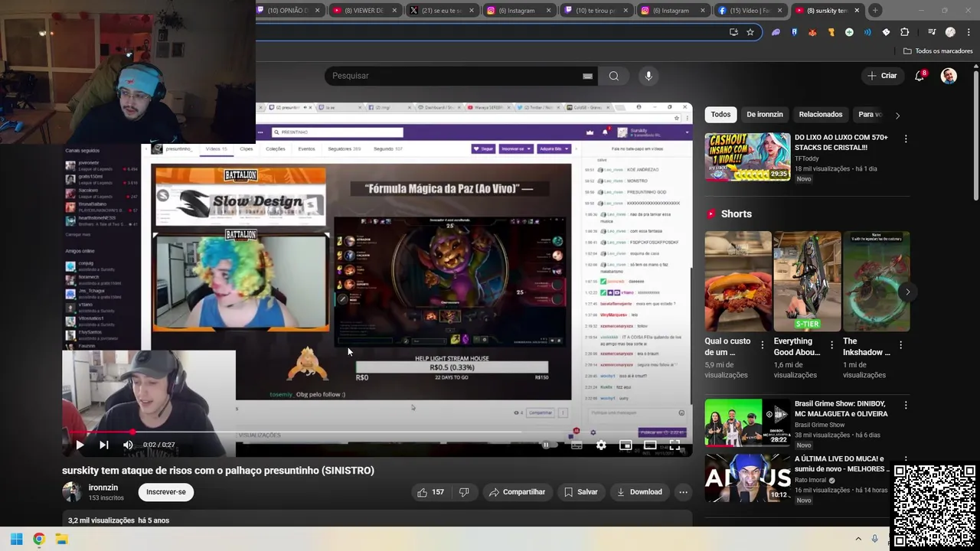Skip to next video in player
The width and height of the screenshot is (980, 551).
(104, 445)
